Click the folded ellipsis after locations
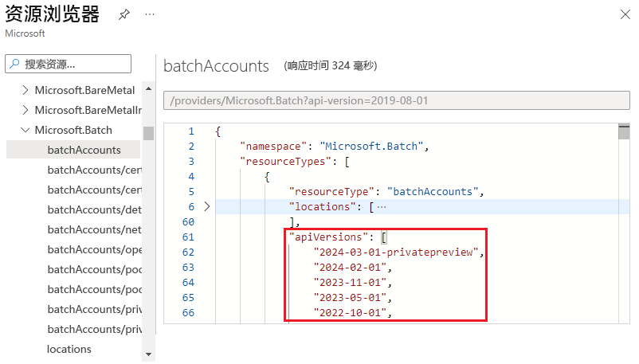Viewport: 639px width, 364px height. [x=382, y=207]
